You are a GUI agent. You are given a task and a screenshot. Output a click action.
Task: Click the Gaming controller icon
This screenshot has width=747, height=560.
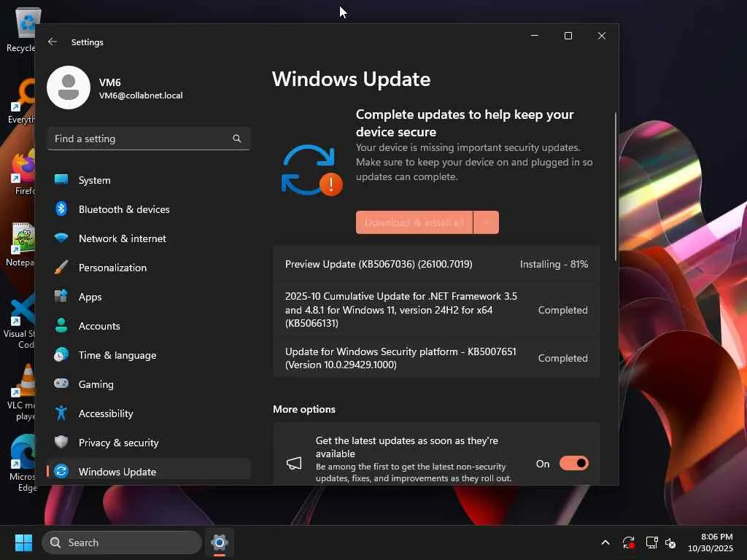pos(61,384)
